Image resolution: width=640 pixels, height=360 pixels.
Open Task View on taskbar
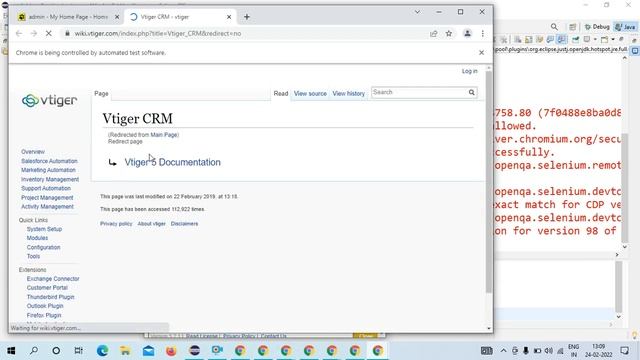pos(79,351)
